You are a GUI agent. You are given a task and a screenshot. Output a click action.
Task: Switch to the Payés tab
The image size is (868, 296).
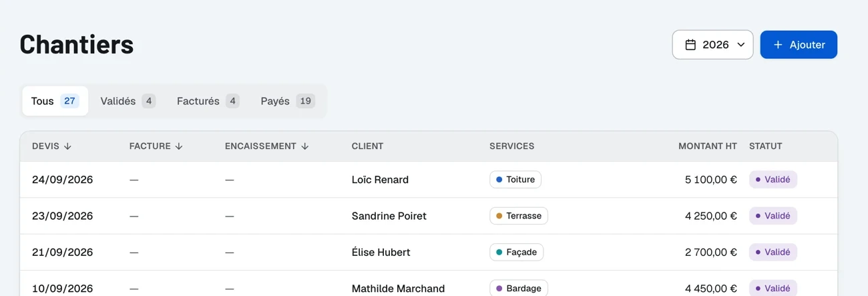(x=287, y=101)
